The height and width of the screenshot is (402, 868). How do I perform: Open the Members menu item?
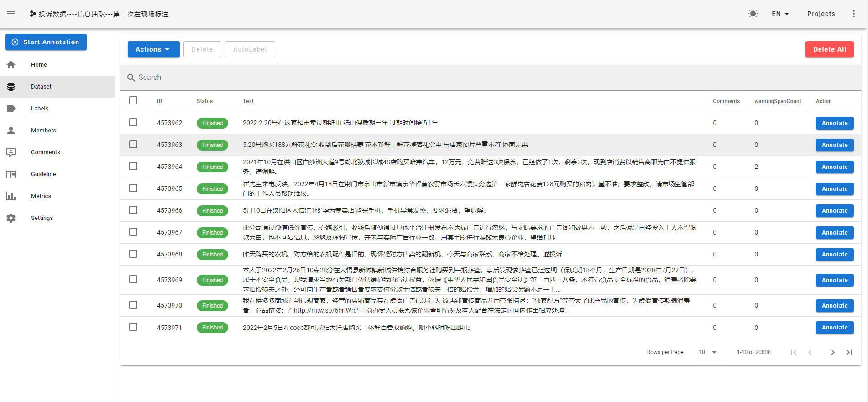[57, 131]
